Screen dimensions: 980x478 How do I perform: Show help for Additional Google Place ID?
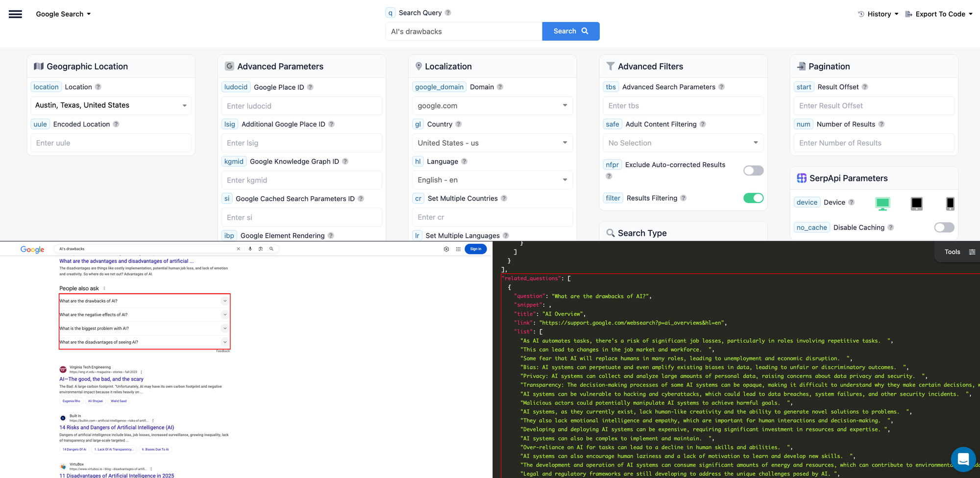coord(331,124)
